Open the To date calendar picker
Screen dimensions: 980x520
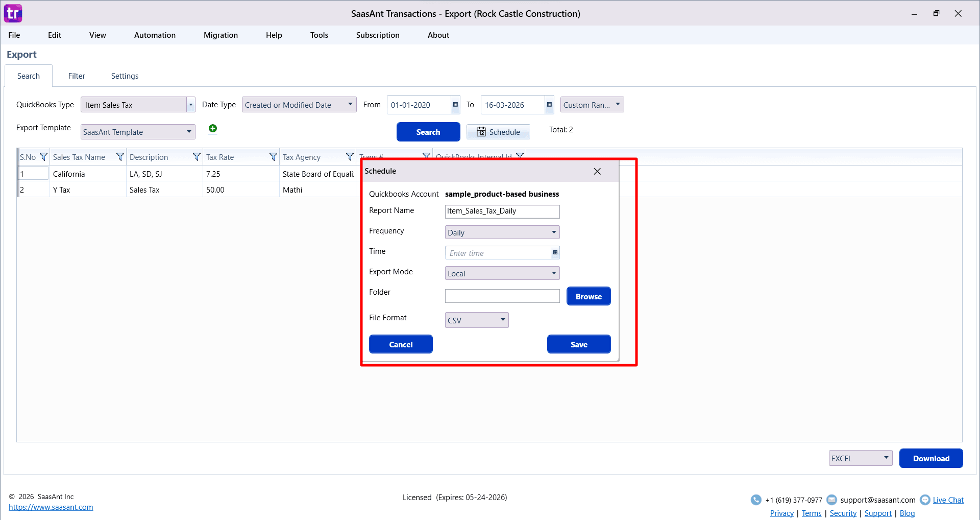tap(549, 105)
